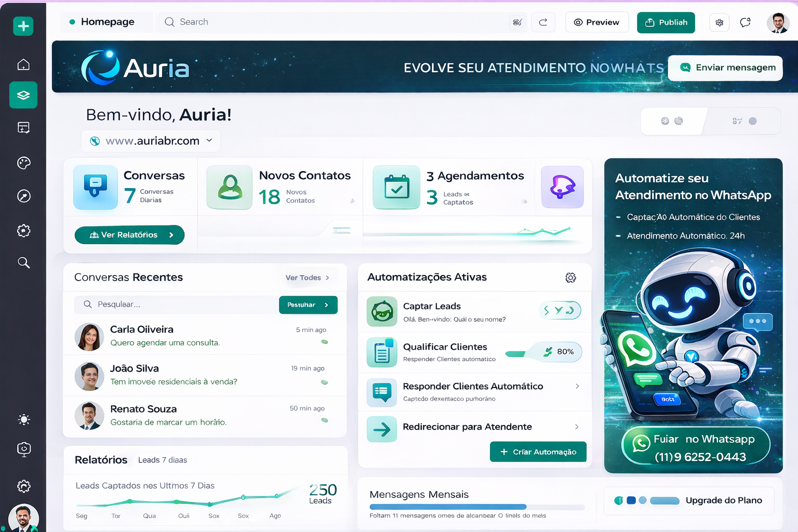The height and width of the screenshot is (532, 798).
Task: Click the green plus icon in sidebar
Action: [x=23, y=26]
